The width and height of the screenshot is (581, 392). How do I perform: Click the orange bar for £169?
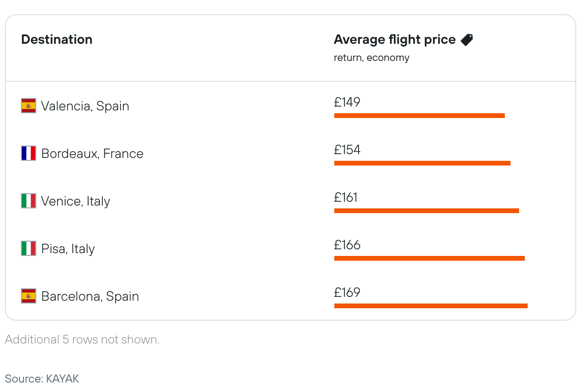pyautogui.click(x=431, y=306)
